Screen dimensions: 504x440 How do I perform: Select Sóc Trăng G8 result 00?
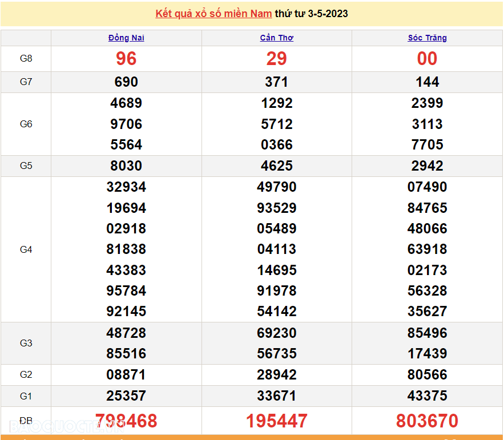[427, 59]
